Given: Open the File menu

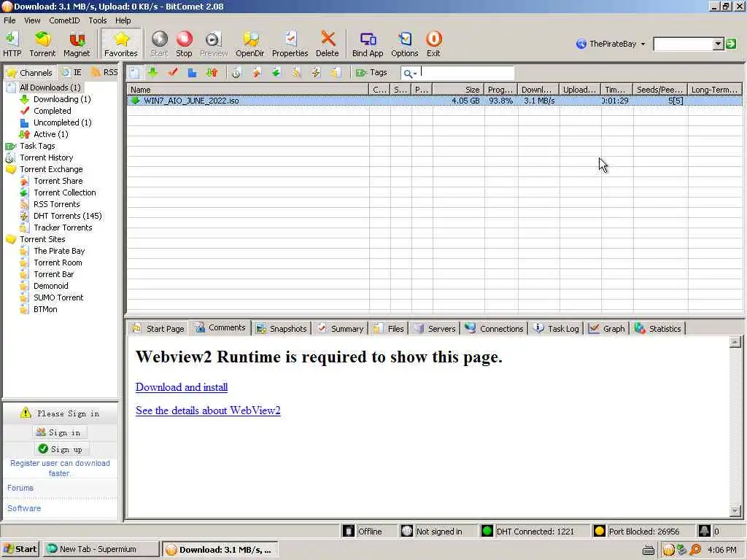Looking at the screenshot, I should tap(9, 20).
